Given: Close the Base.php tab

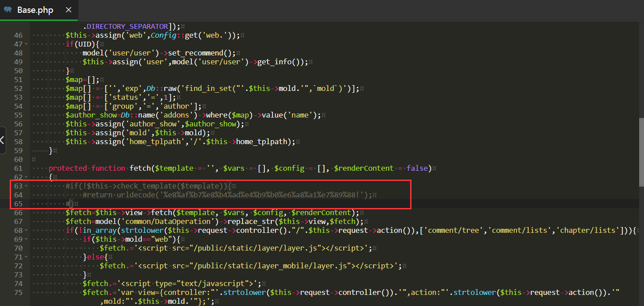Looking at the screenshot, I should click(68, 10).
